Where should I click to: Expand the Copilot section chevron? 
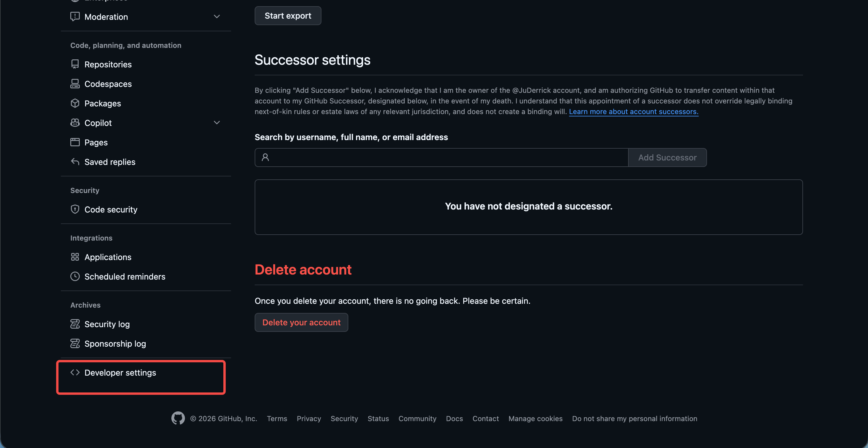coord(217,123)
